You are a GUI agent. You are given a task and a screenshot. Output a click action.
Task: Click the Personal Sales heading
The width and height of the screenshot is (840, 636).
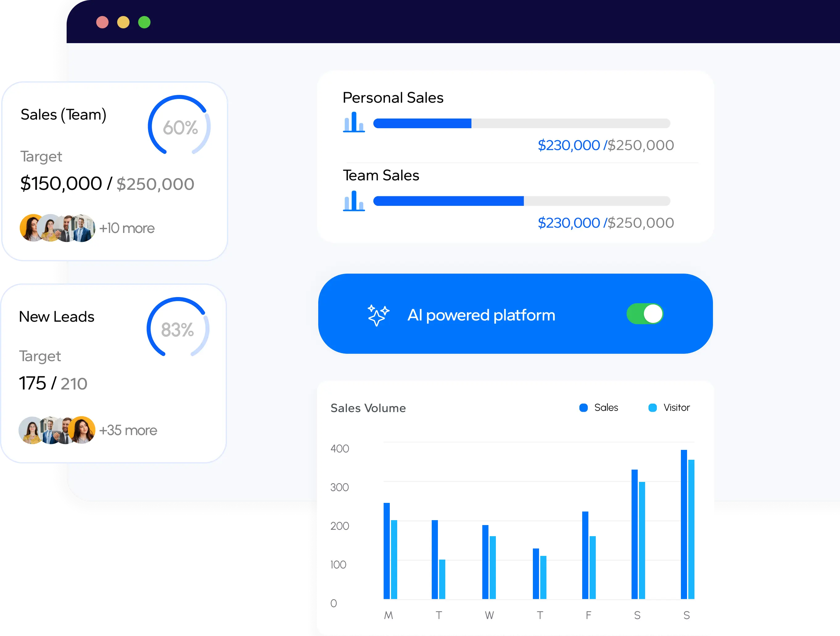[393, 98]
